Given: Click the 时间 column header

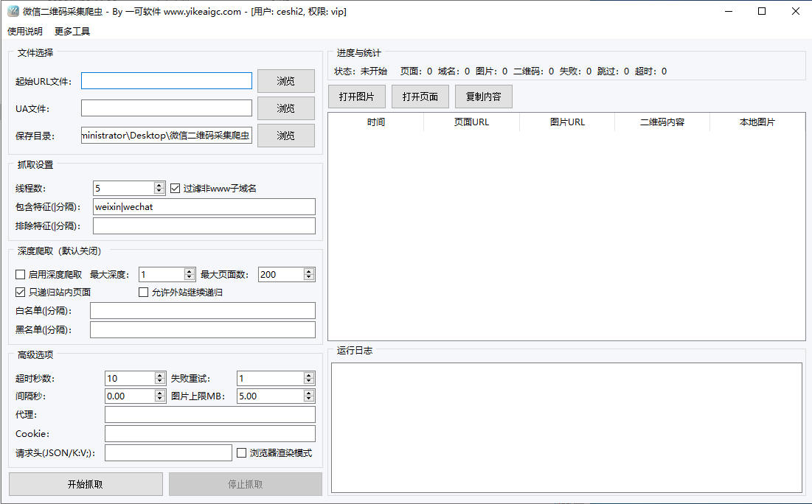Looking at the screenshot, I should click(x=376, y=122).
